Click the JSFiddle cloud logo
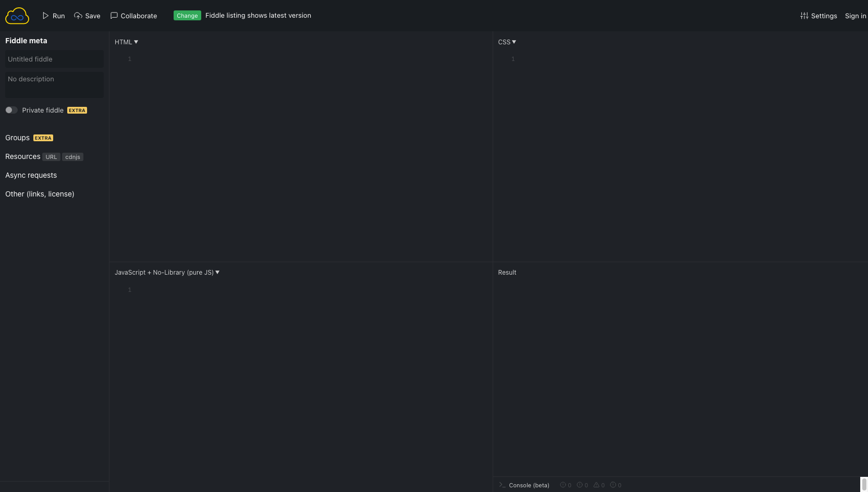The height and width of the screenshot is (492, 868). (17, 16)
